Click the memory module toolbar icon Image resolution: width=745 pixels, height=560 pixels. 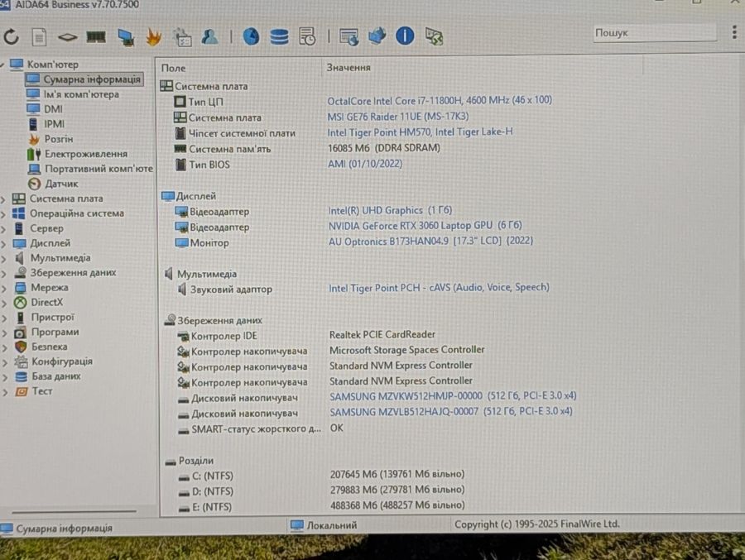[x=96, y=36]
